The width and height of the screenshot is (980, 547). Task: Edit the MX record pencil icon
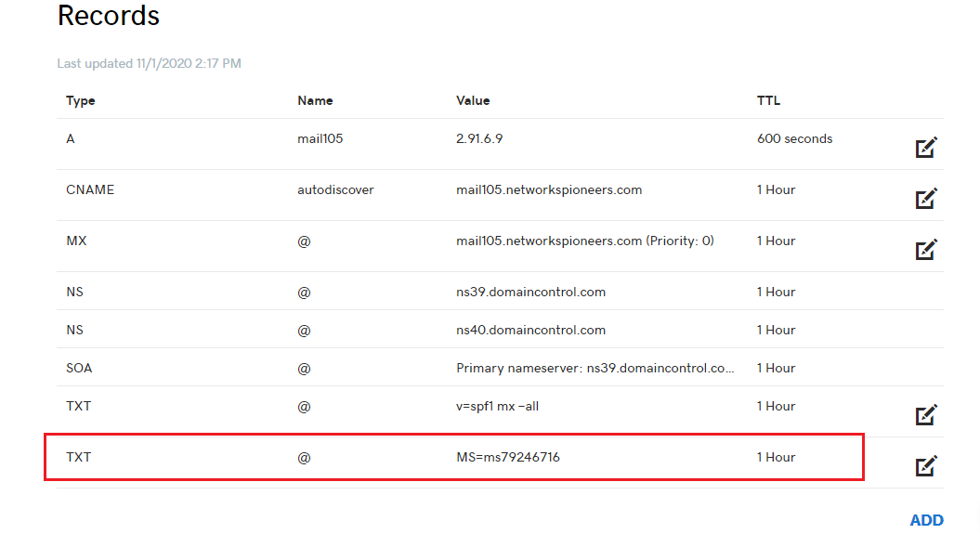click(x=926, y=250)
